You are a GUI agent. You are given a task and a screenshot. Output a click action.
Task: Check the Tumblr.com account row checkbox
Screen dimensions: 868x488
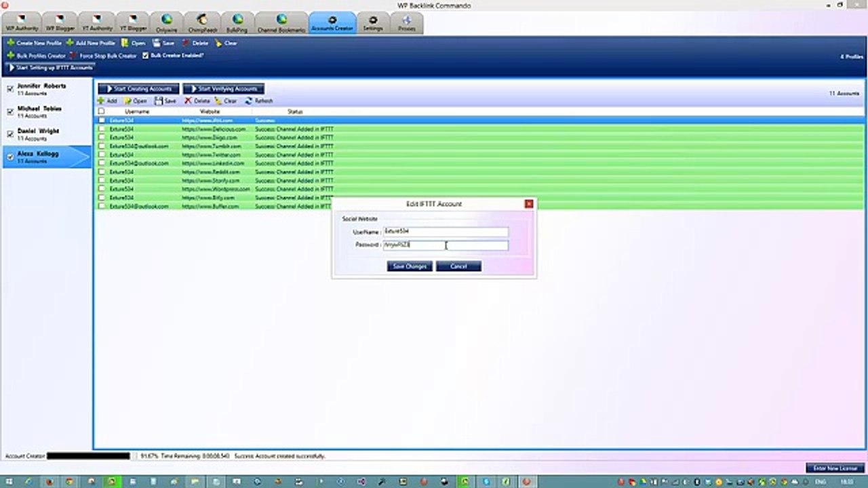point(102,146)
